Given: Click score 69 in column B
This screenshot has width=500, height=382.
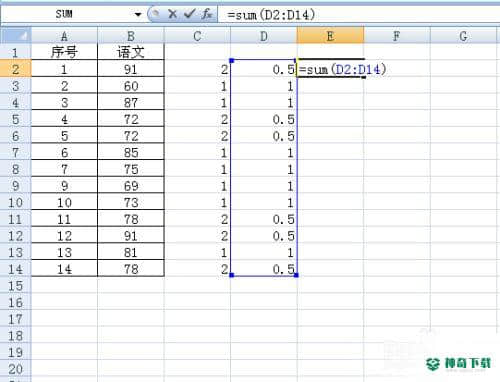Looking at the screenshot, I should pos(131,186).
